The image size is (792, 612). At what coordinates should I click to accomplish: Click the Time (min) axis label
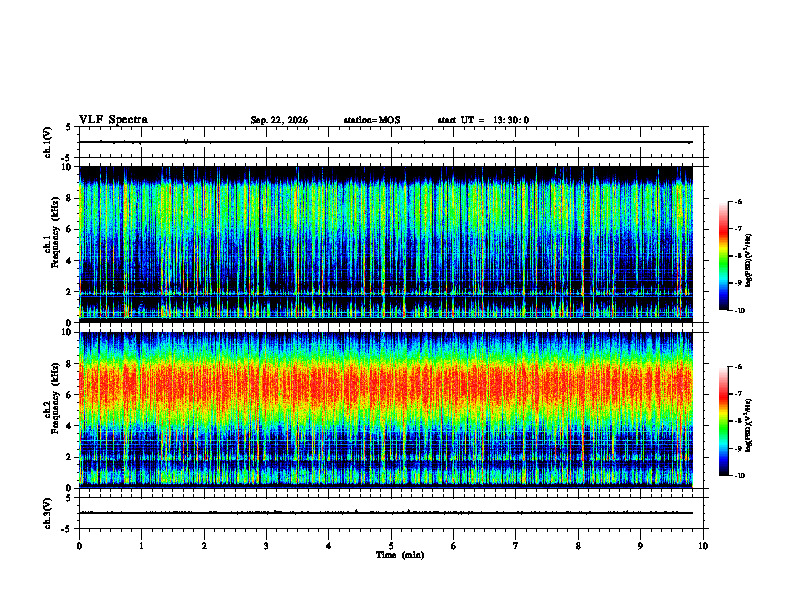400,555
